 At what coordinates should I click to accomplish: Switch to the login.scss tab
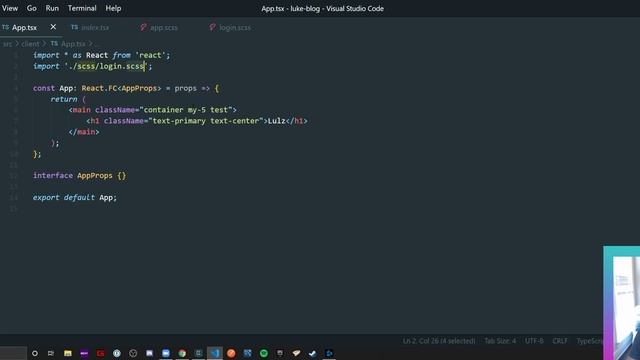point(235,28)
